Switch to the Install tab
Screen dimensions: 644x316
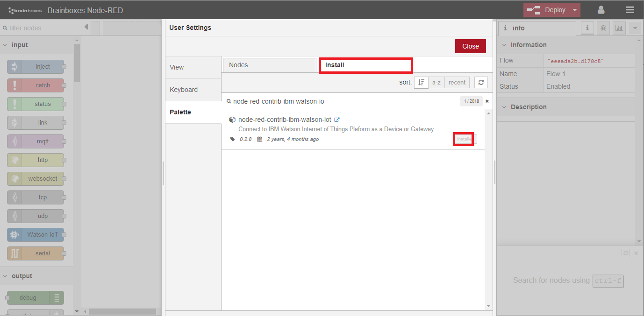(365, 65)
